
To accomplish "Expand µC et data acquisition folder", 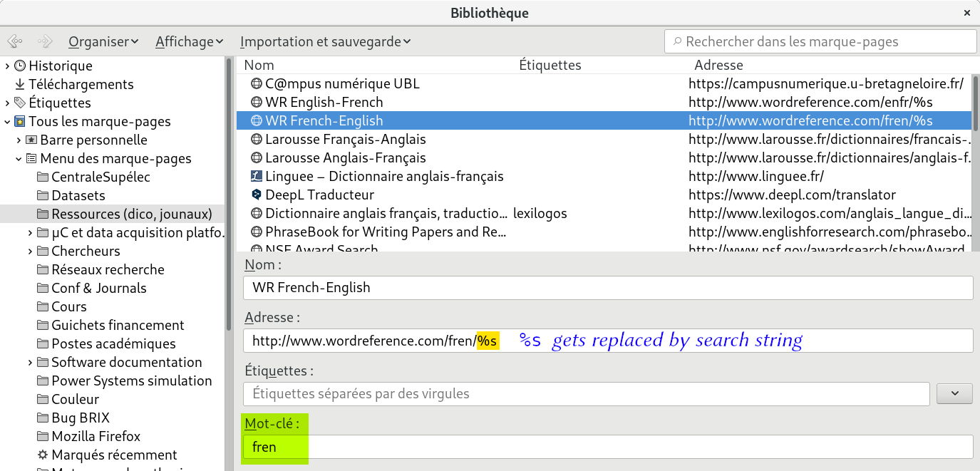I will (x=30, y=232).
